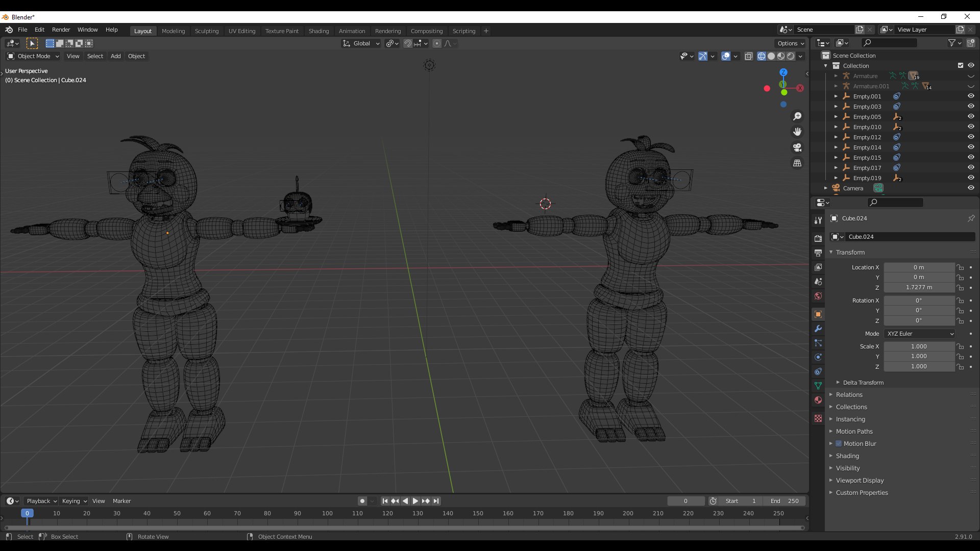Click the End frame field showing 250

(785, 501)
